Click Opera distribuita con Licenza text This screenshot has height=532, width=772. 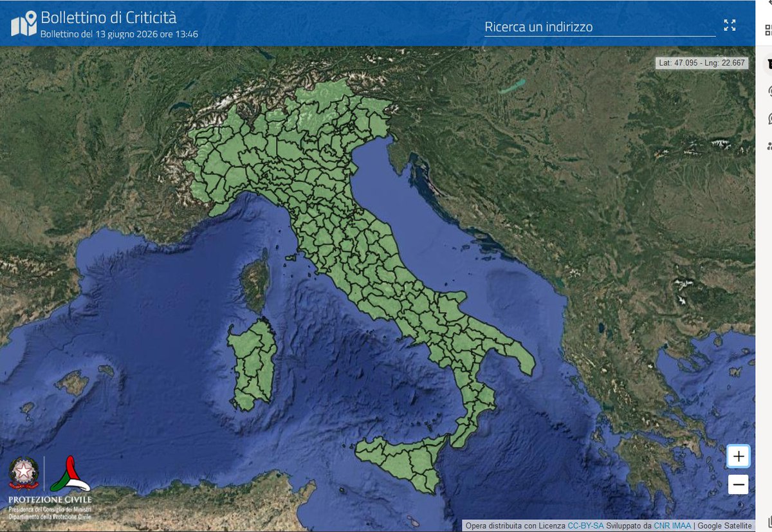click(x=516, y=526)
